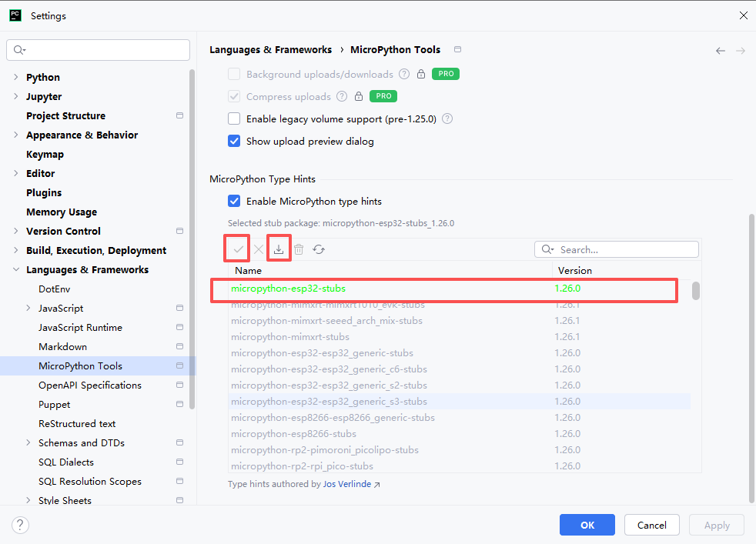Click the settings tree scrollbar
The image size is (756, 544).
tap(192, 239)
